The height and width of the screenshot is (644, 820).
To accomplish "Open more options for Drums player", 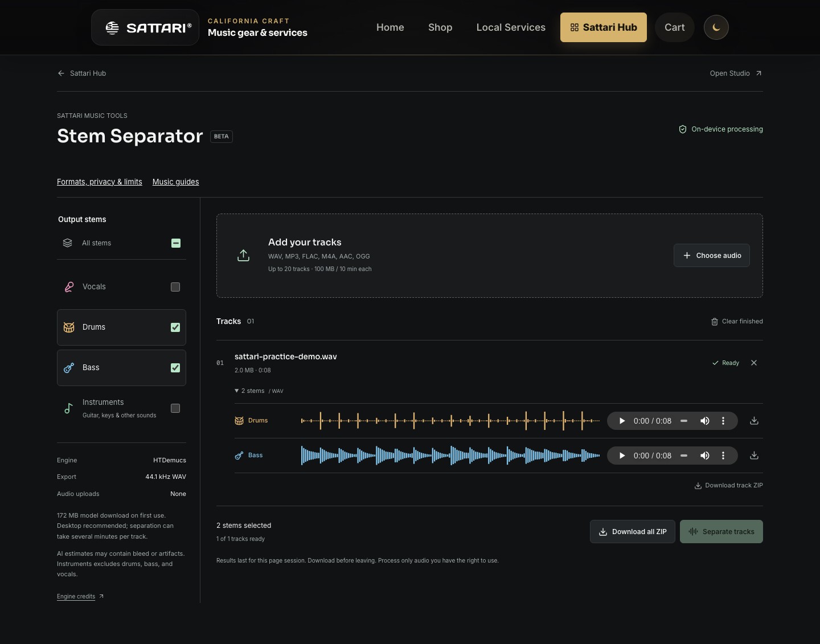I will [723, 421].
